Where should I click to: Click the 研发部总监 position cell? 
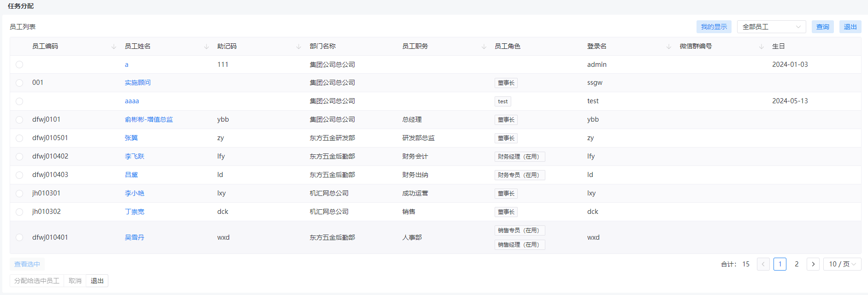click(419, 138)
